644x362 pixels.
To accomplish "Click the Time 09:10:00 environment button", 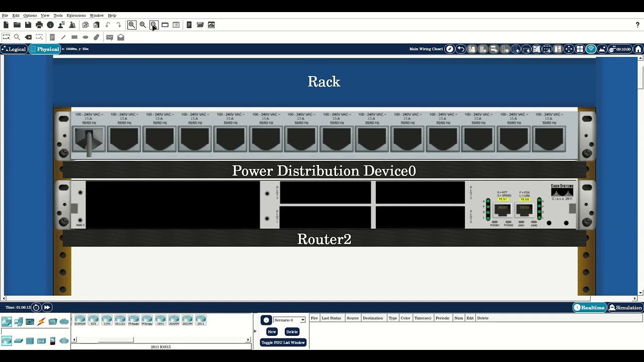I will coord(620,49).
